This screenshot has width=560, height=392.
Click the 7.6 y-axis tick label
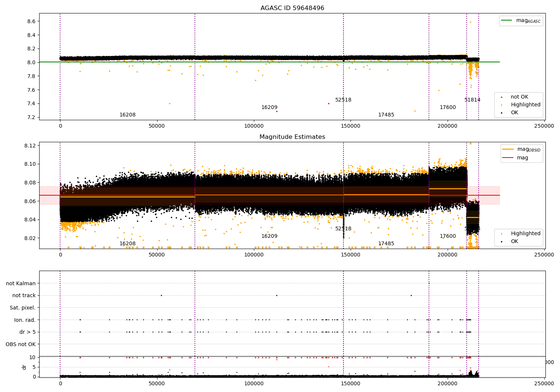(31, 90)
